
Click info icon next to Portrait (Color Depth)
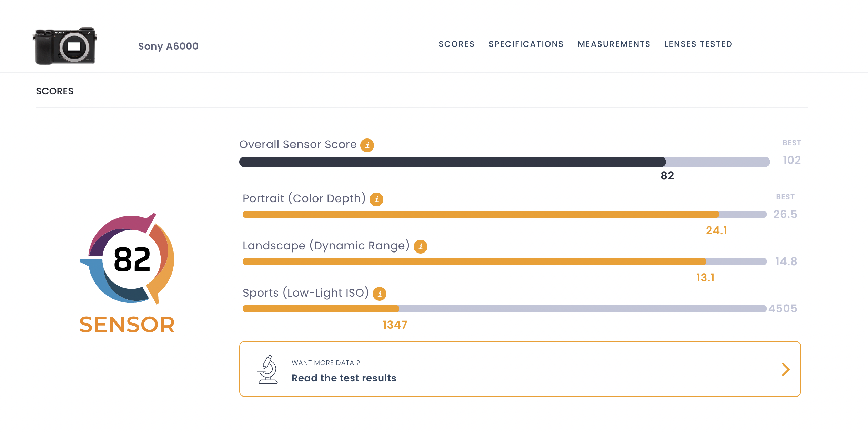pos(376,199)
